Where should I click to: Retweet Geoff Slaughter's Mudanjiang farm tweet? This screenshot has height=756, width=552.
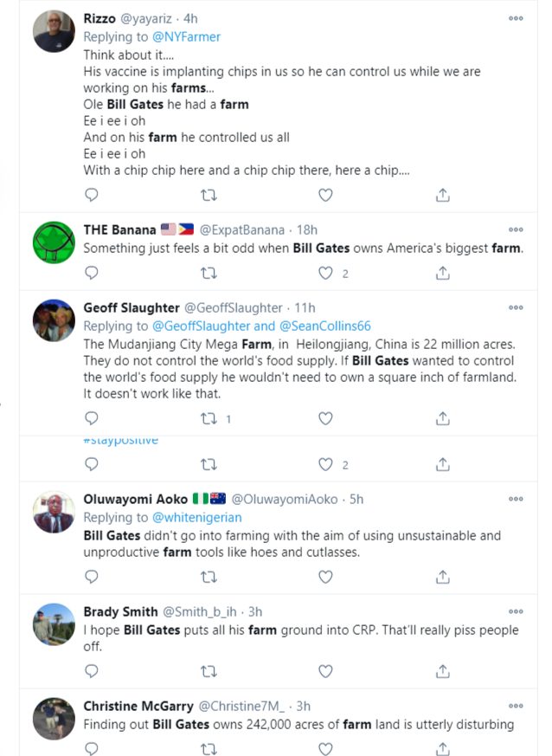[208, 419]
